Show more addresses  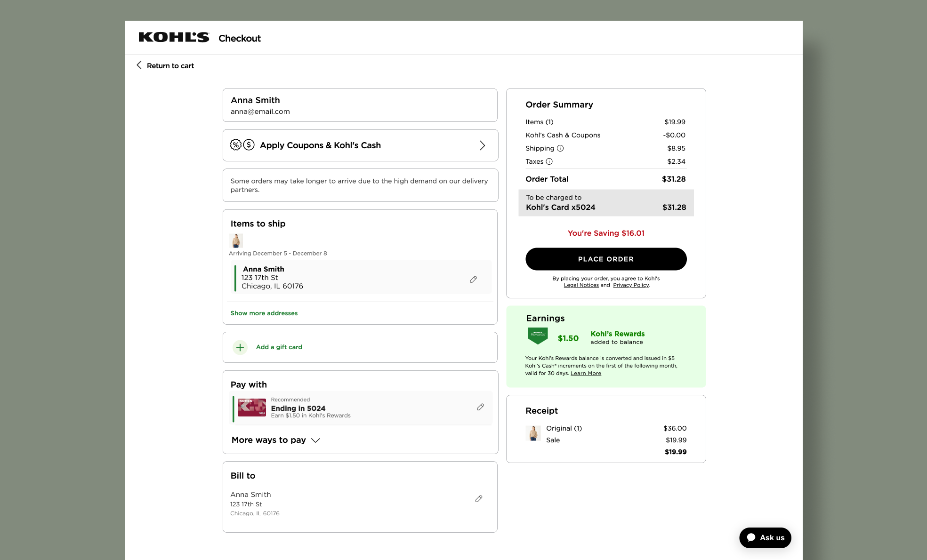tap(264, 313)
